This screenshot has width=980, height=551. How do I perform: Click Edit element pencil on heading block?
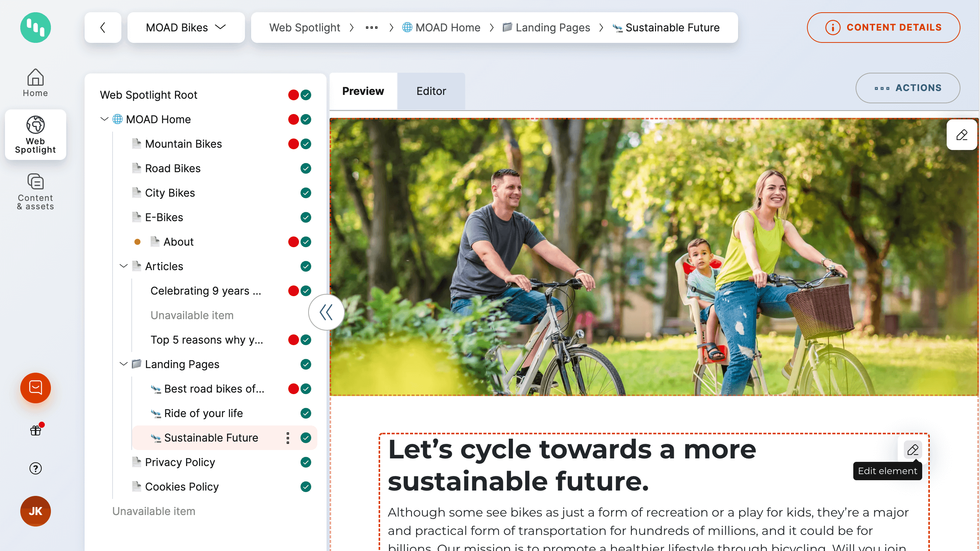pyautogui.click(x=913, y=450)
